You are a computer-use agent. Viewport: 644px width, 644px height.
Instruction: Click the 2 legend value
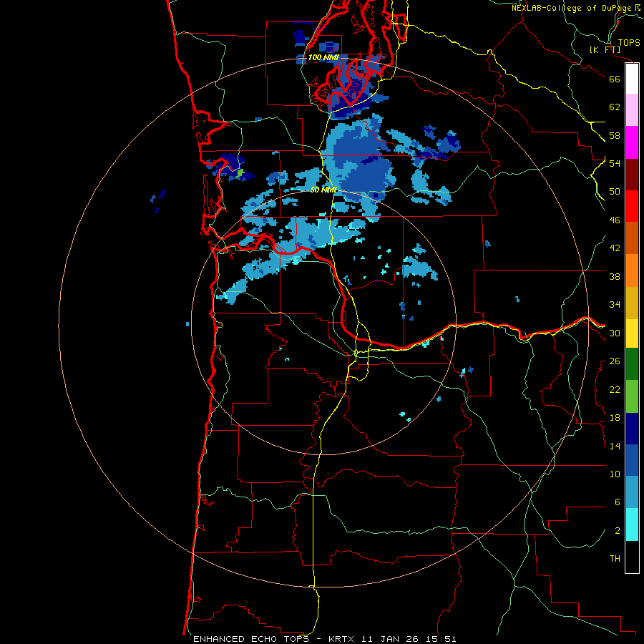pyautogui.click(x=618, y=531)
